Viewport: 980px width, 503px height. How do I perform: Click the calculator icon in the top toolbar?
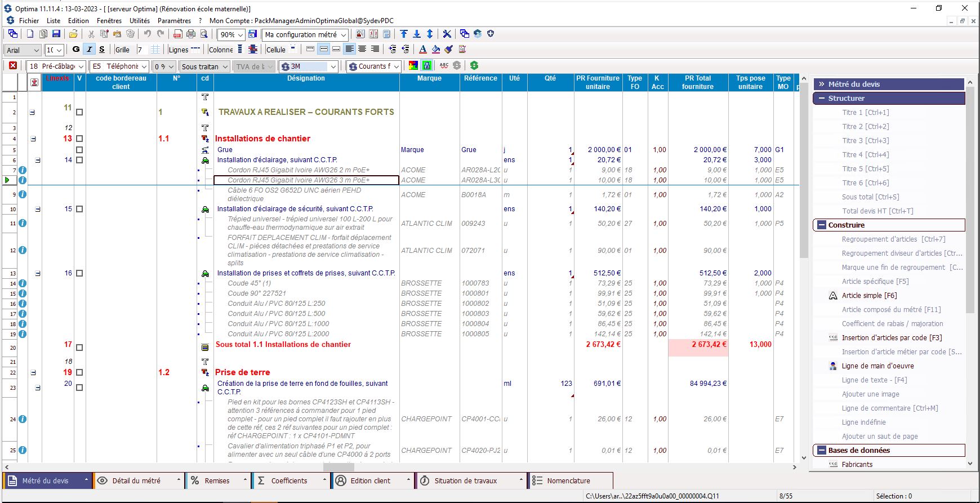(386, 34)
